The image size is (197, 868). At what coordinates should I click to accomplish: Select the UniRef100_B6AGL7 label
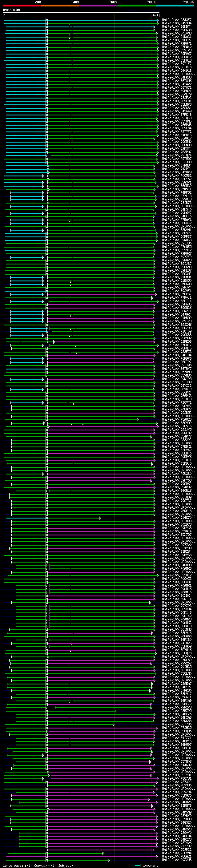click(x=177, y=139)
